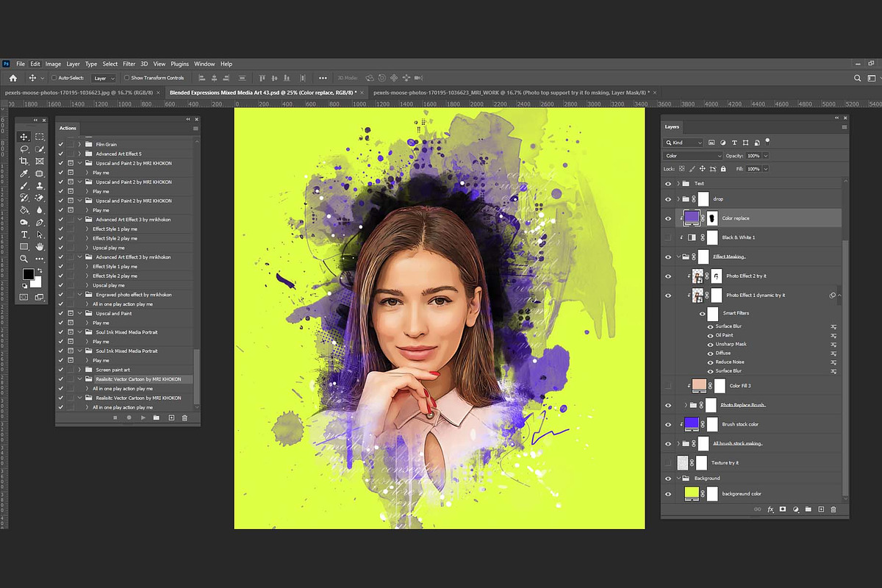This screenshot has width=882, height=588.
Task: Select the Paint Bucket tool
Action: pyautogui.click(x=24, y=210)
